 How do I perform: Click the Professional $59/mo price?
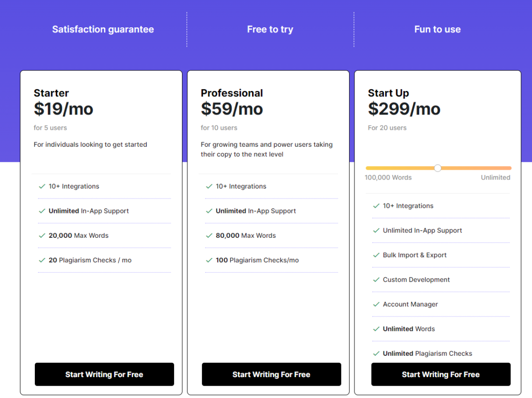[232, 109]
